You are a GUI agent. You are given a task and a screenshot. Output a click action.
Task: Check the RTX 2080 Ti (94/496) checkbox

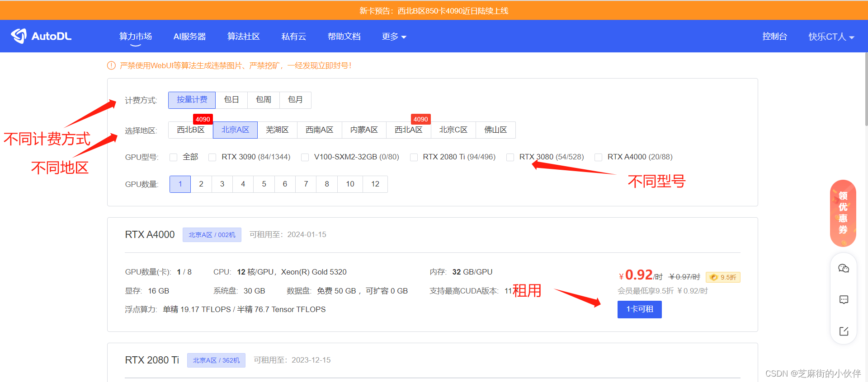[x=414, y=157]
